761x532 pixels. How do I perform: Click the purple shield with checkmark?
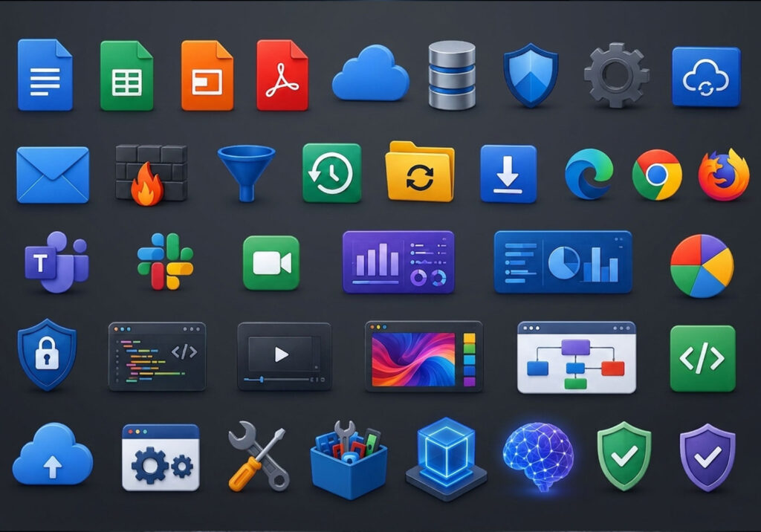(x=707, y=457)
